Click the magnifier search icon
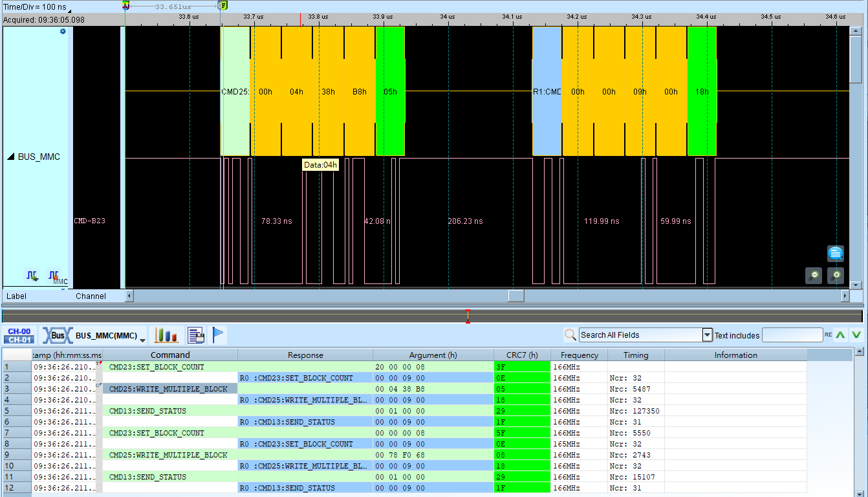This screenshot has width=868, height=497. click(570, 335)
